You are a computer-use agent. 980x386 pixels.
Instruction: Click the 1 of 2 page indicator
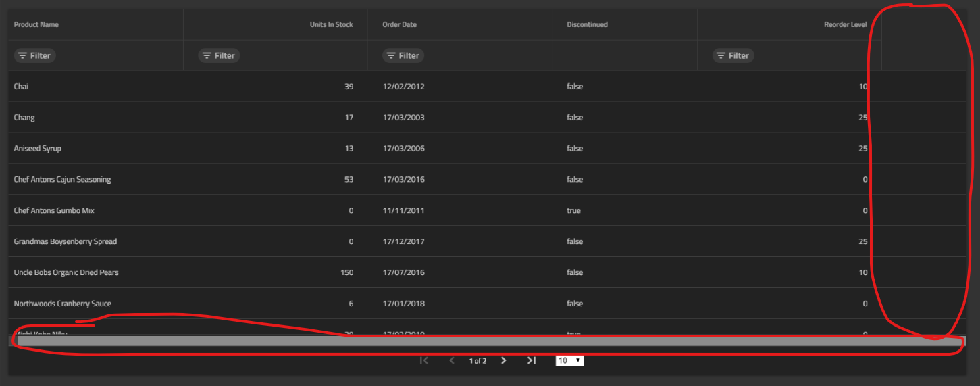478,361
